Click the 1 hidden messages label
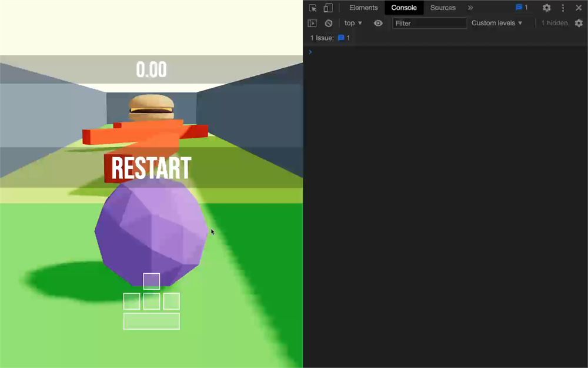 coord(554,24)
